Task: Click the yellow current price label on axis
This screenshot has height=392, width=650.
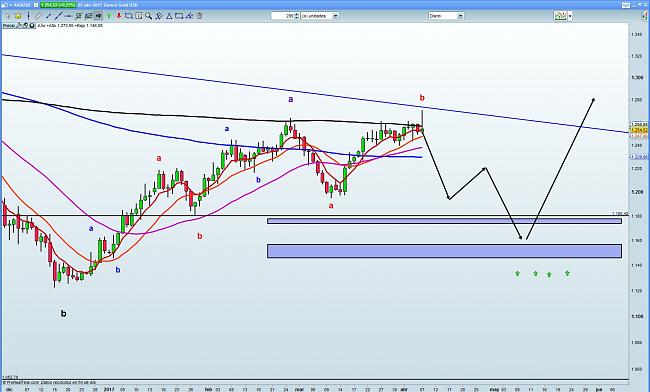Action: (x=638, y=130)
